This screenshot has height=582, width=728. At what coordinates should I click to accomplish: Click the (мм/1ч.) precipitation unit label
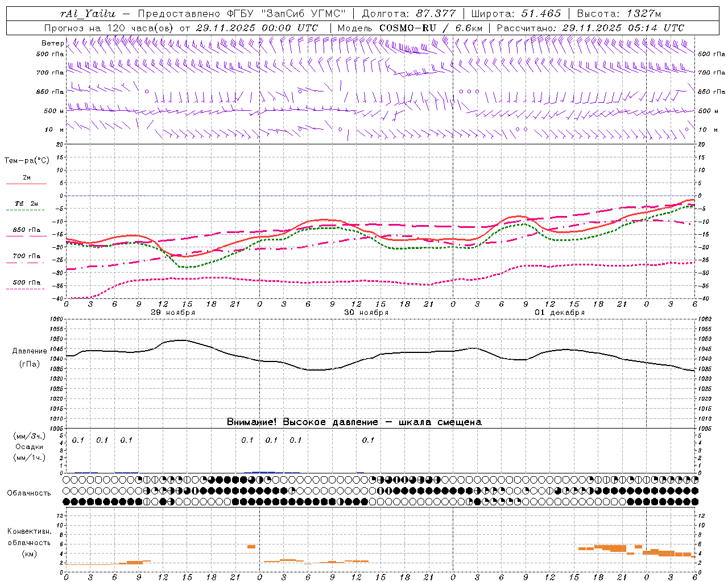(29, 458)
